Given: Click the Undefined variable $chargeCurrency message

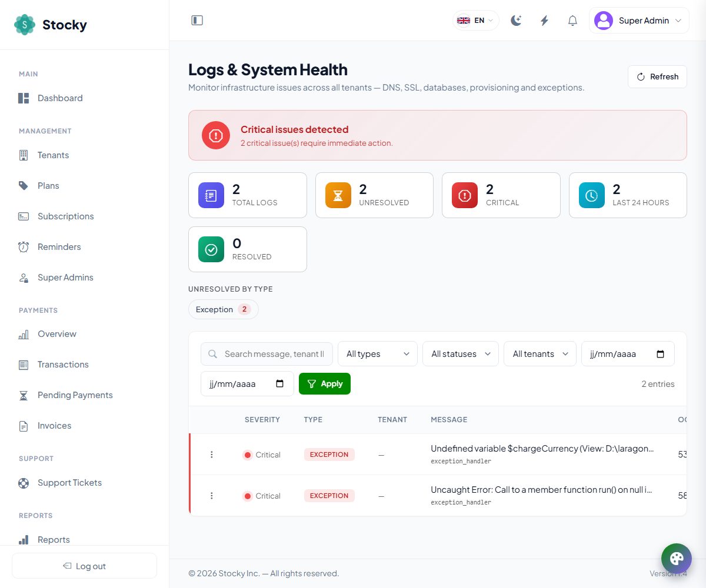Looking at the screenshot, I should pos(542,449).
